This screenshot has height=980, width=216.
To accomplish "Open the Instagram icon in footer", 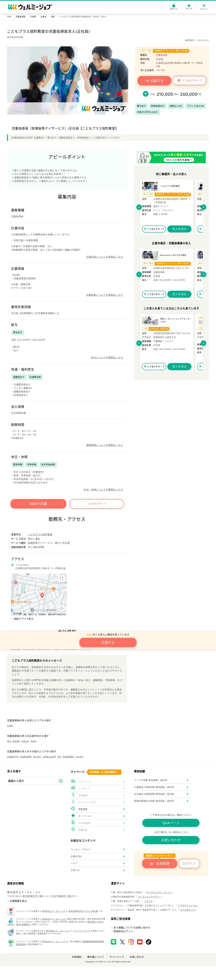I will (x=131, y=942).
